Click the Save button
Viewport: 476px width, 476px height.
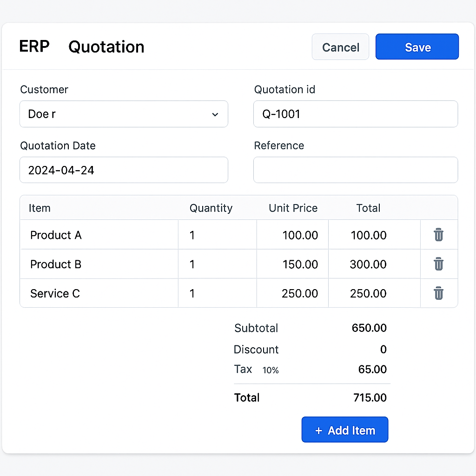click(x=417, y=47)
